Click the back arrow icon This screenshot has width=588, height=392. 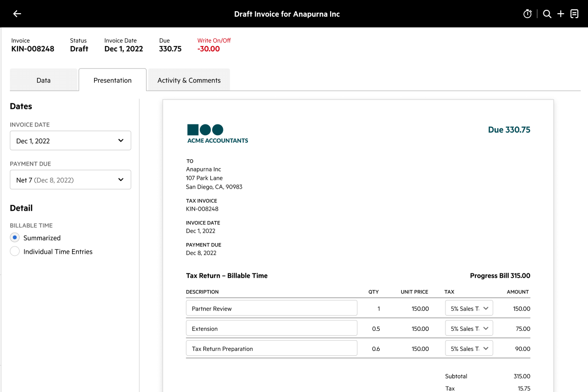click(x=17, y=14)
